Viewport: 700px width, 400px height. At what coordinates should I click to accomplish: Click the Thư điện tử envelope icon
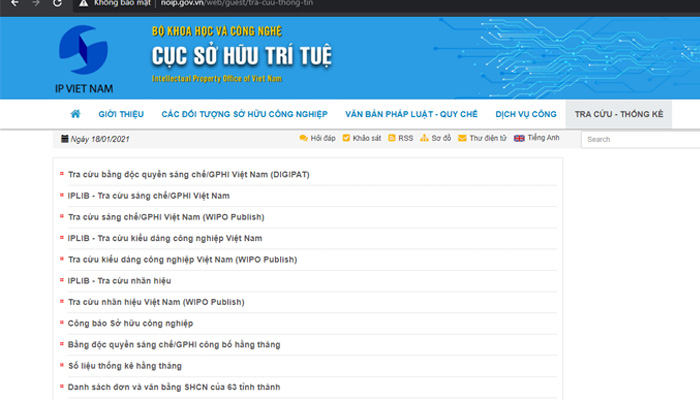(462, 138)
